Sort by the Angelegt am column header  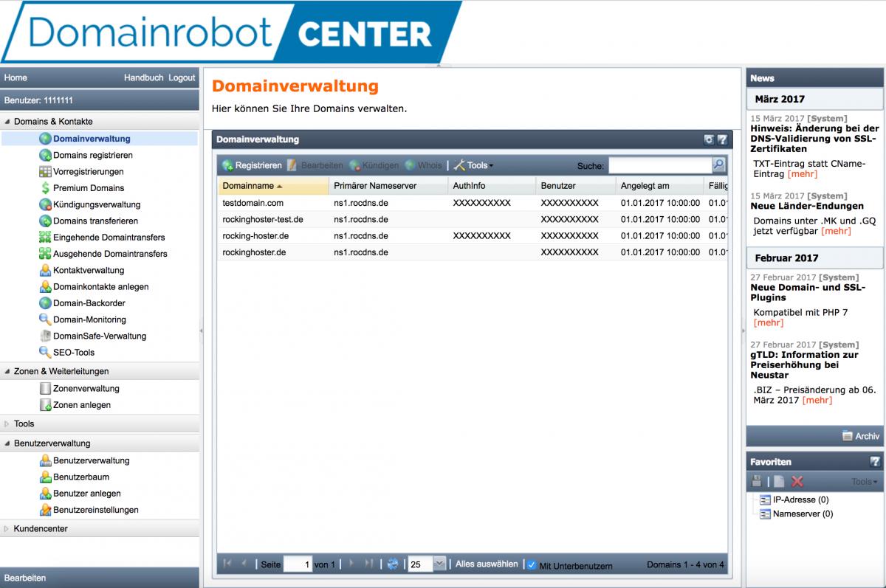tap(659, 186)
